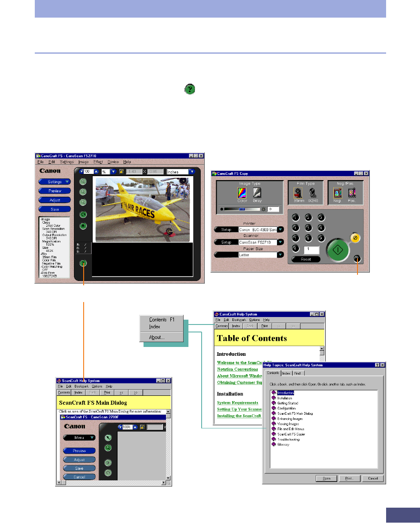Click the eject film icon in CanoCraft FS

tap(83, 226)
